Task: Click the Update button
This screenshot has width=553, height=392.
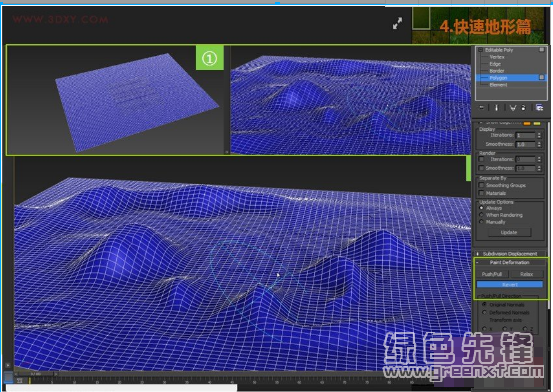Action: click(509, 233)
